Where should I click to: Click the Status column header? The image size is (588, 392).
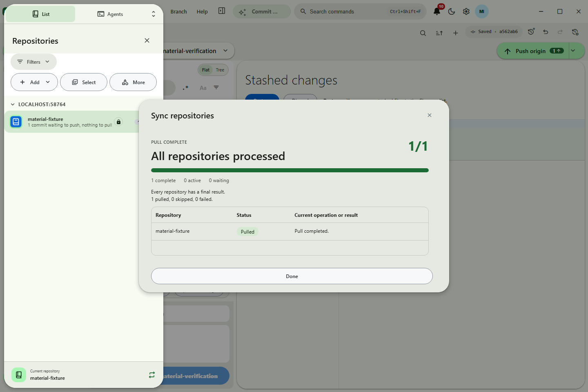244,215
